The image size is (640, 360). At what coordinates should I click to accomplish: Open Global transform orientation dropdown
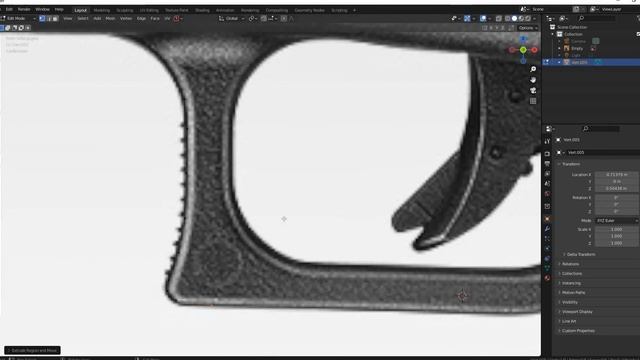[x=231, y=18]
